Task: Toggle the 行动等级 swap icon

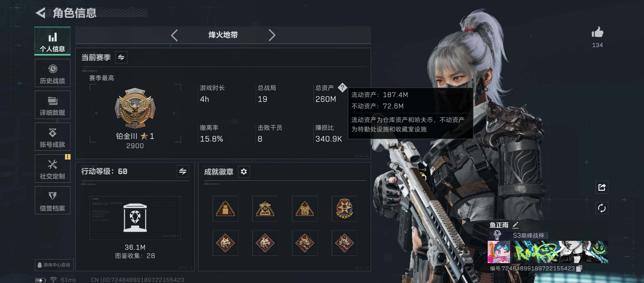Action: pos(183,171)
